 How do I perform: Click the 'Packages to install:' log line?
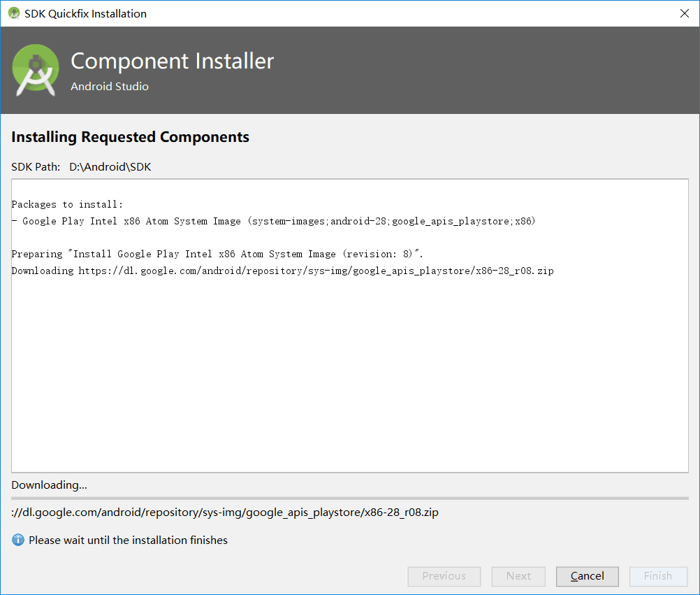tap(67, 205)
